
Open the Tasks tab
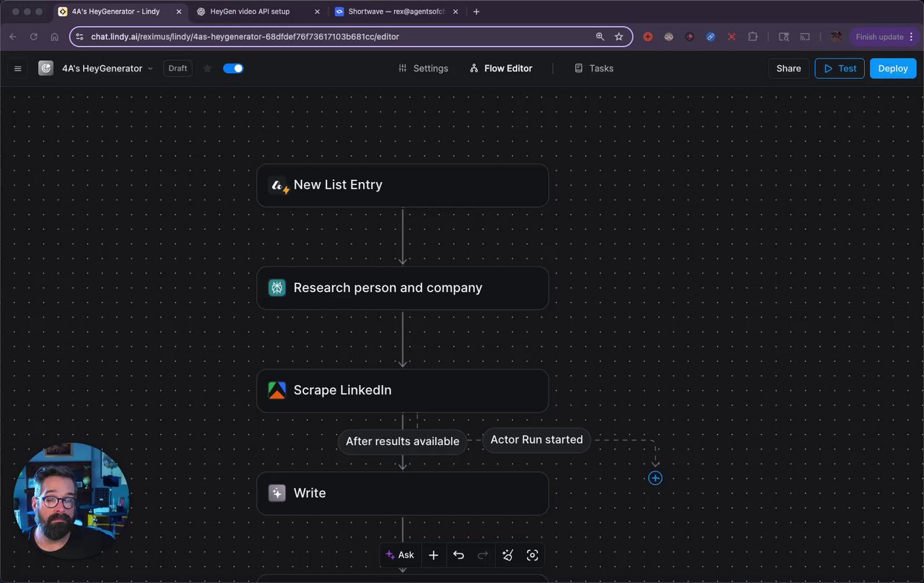pos(593,69)
